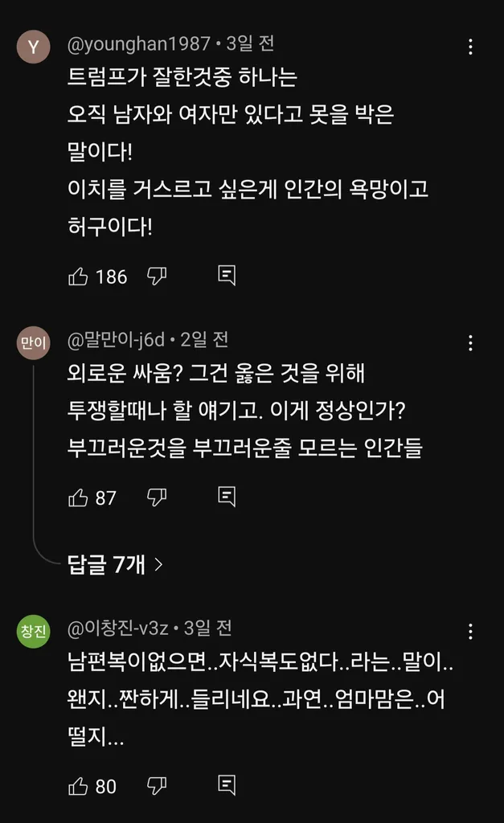The image size is (504, 823).
Task: Expand the 답글 7개 replies thread
Action: (x=115, y=565)
